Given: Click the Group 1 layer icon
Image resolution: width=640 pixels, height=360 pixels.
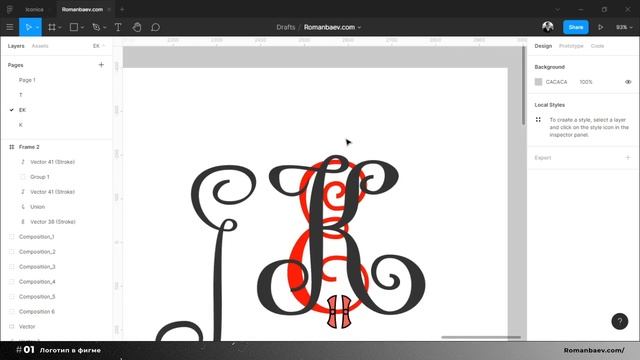Looking at the screenshot, I should tap(23, 177).
